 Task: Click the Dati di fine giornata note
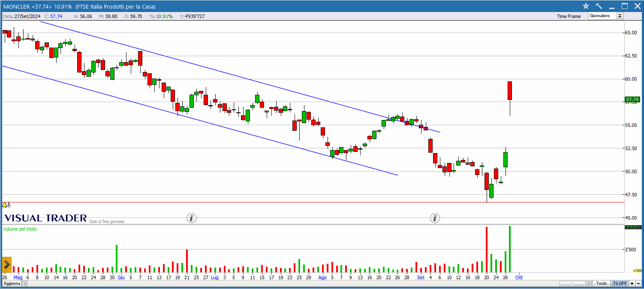pyautogui.click(x=107, y=222)
